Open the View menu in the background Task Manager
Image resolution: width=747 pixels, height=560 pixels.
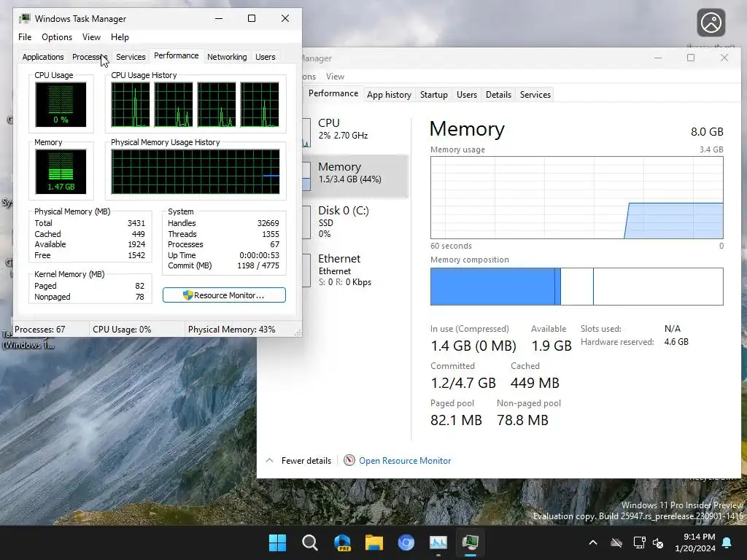pyautogui.click(x=335, y=76)
